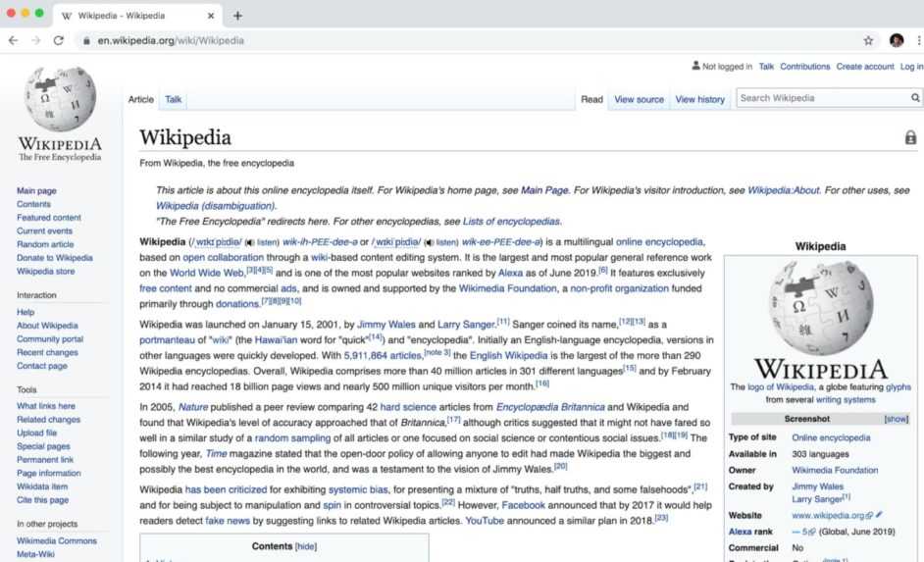Play the first pronunciation speaker icon
Image resolution: width=924 pixels, height=562 pixels.
tap(250, 242)
